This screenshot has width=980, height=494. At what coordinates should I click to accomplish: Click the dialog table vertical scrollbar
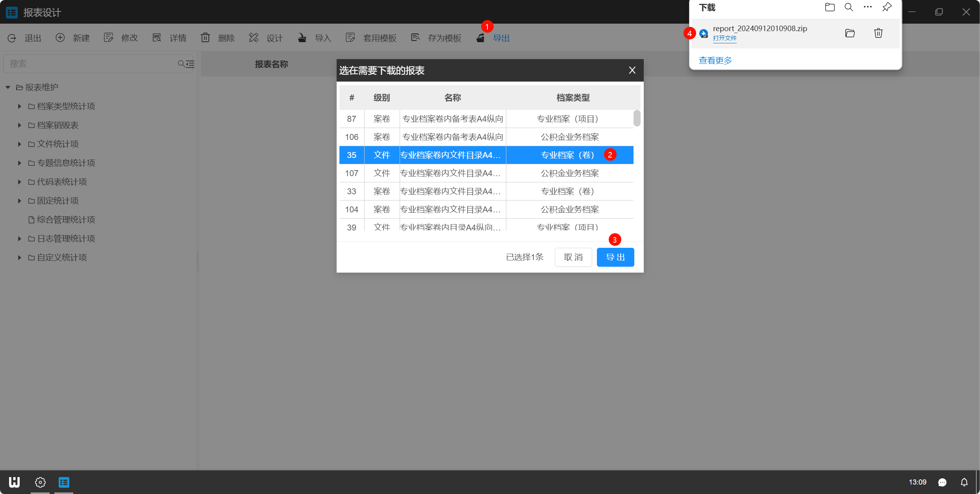click(x=637, y=119)
